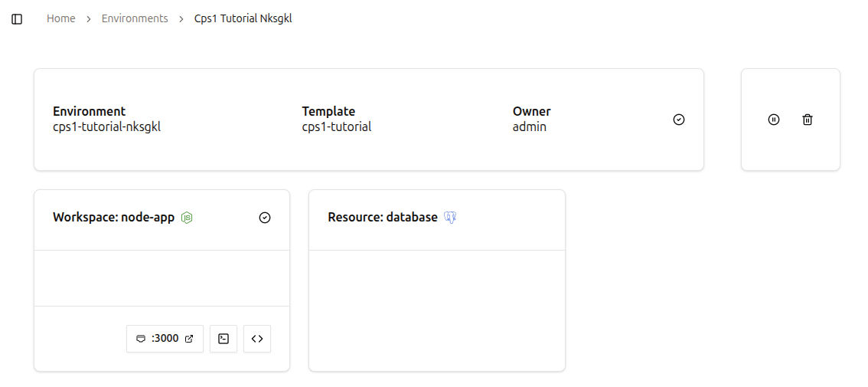Click the owner name admin

click(x=530, y=127)
